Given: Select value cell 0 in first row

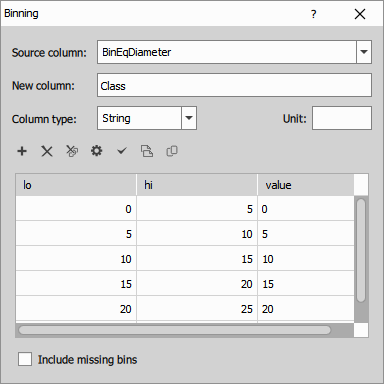Looking at the screenshot, I should pyautogui.click(x=306, y=209).
